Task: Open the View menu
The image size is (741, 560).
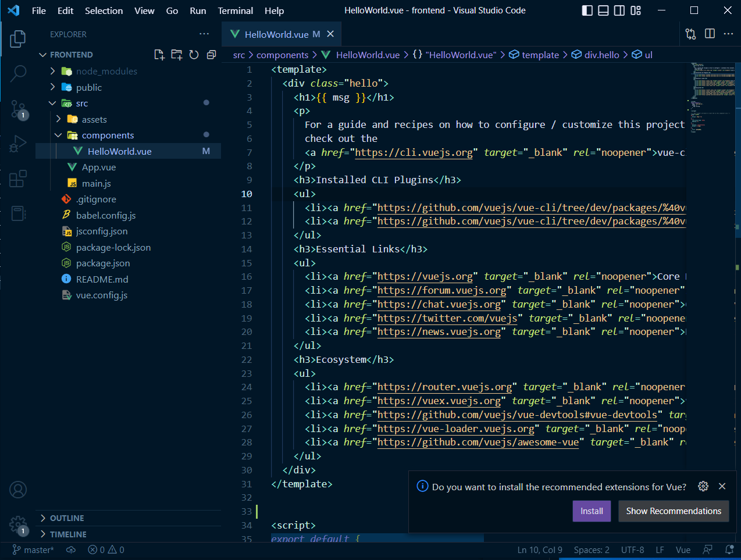Action: point(144,10)
